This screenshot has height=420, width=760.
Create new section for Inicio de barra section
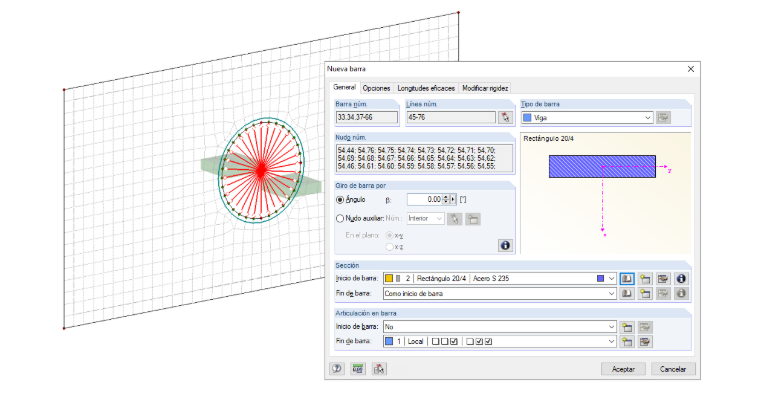click(645, 279)
